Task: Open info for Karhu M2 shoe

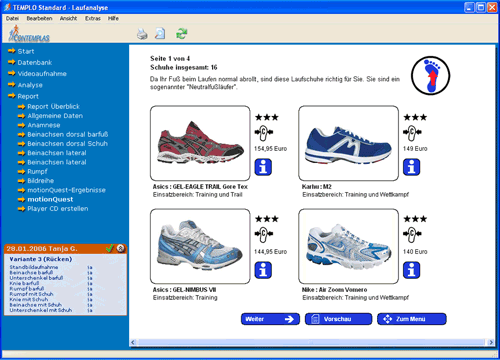Action: click(412, 167)
